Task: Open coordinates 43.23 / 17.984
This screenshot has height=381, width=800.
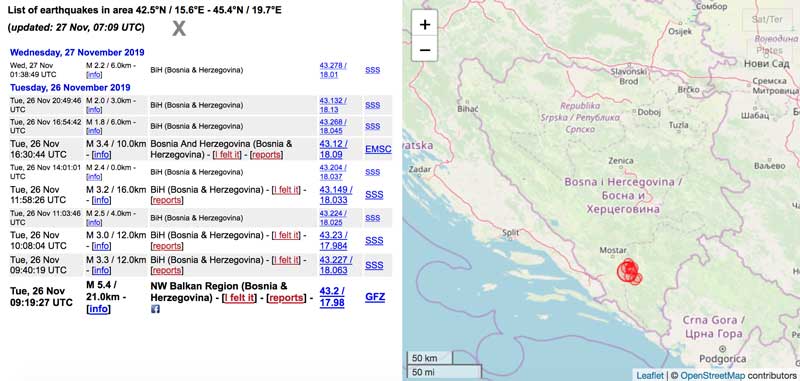Action: 334,240
